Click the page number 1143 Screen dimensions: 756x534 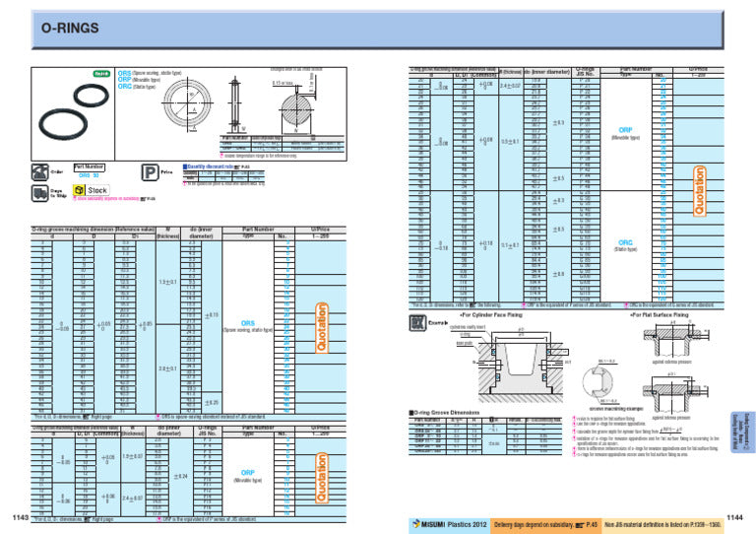(x=21, y=517)
